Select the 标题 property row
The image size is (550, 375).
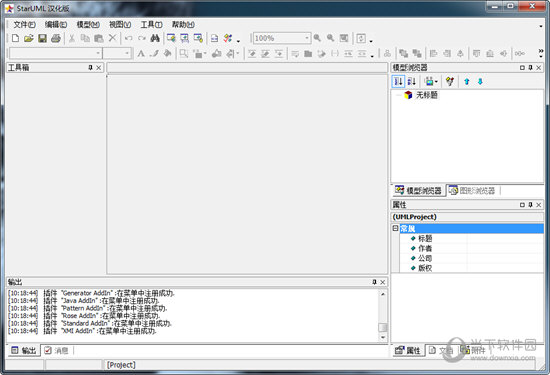click(x=472, y=239)
